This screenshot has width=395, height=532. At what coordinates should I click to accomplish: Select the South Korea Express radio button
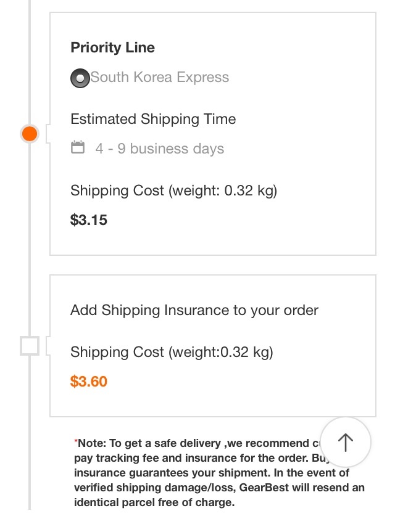(80, 78)
